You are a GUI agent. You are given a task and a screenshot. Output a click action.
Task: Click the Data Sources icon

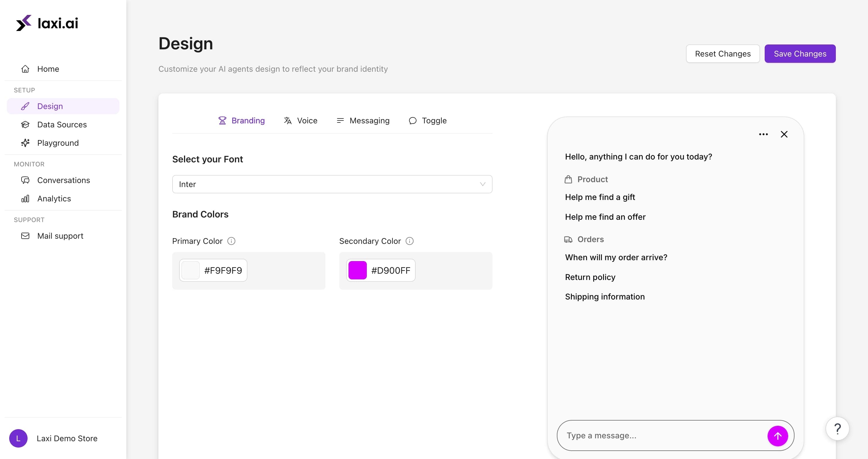point(25,125)
